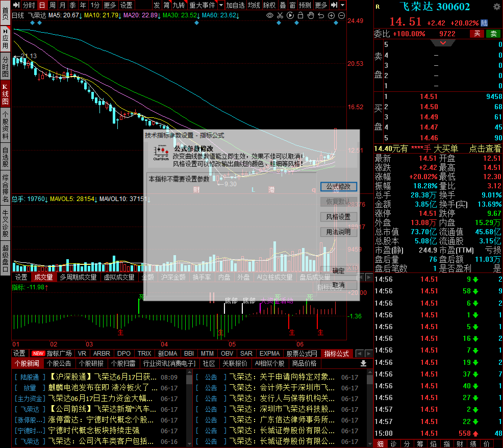Toggle the 均线 moving average display
This screenshot has width=503, height=448.
(x=254, y=5)
